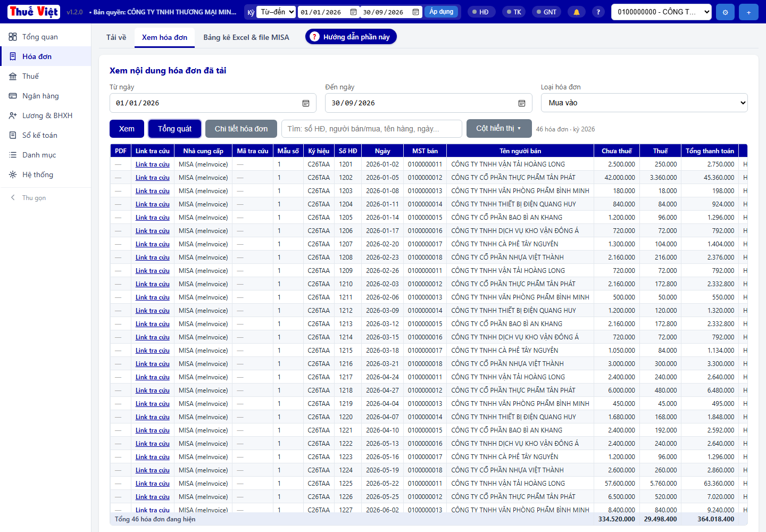Click the question mark help button in top bar
Viewport: 766px width, 532px height.
[598, 12]
